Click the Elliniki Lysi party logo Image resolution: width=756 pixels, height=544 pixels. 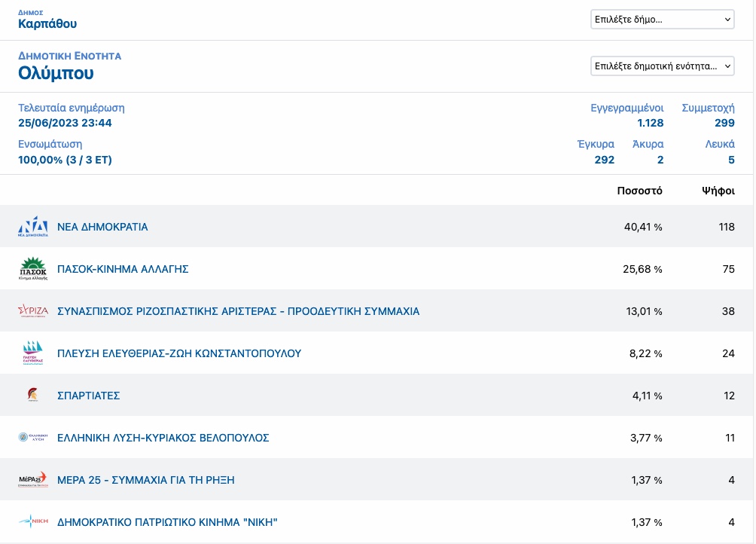coord(33,438)
